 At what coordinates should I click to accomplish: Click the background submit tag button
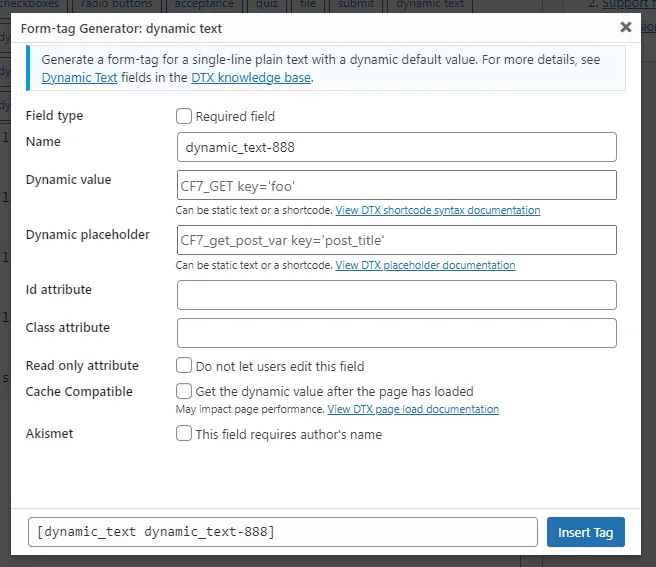coord(356,5)
